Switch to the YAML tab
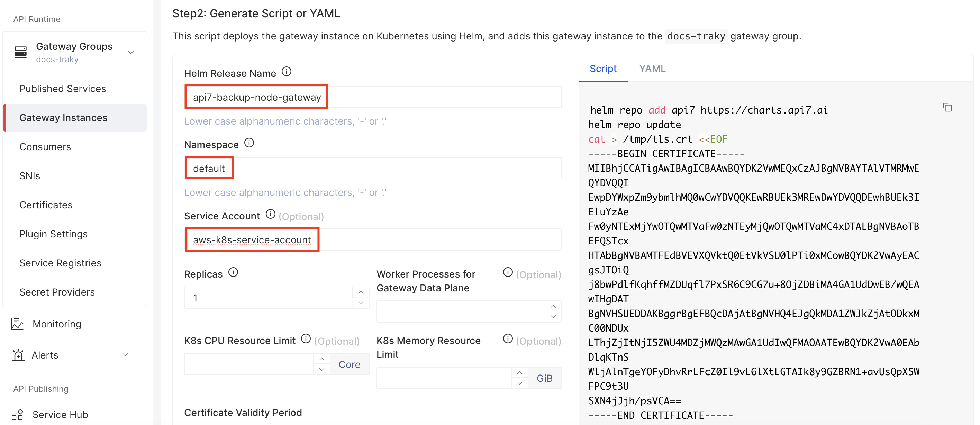Viewport: 980px width, 425px height. point(652,69)
